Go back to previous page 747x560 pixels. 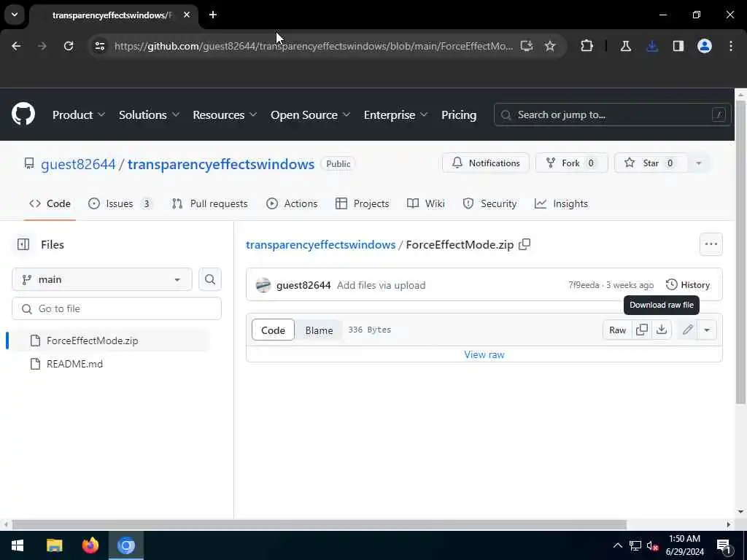pyautogui.click(x=16, y=46)
